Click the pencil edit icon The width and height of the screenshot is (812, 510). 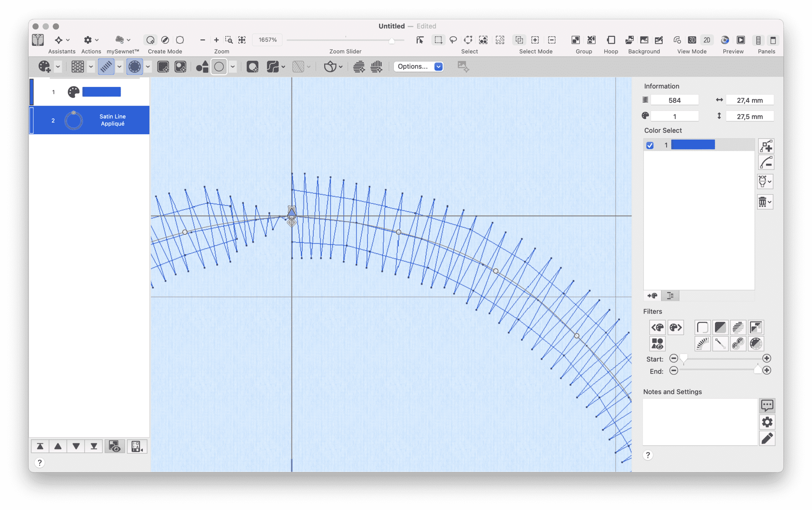point(767,438)
